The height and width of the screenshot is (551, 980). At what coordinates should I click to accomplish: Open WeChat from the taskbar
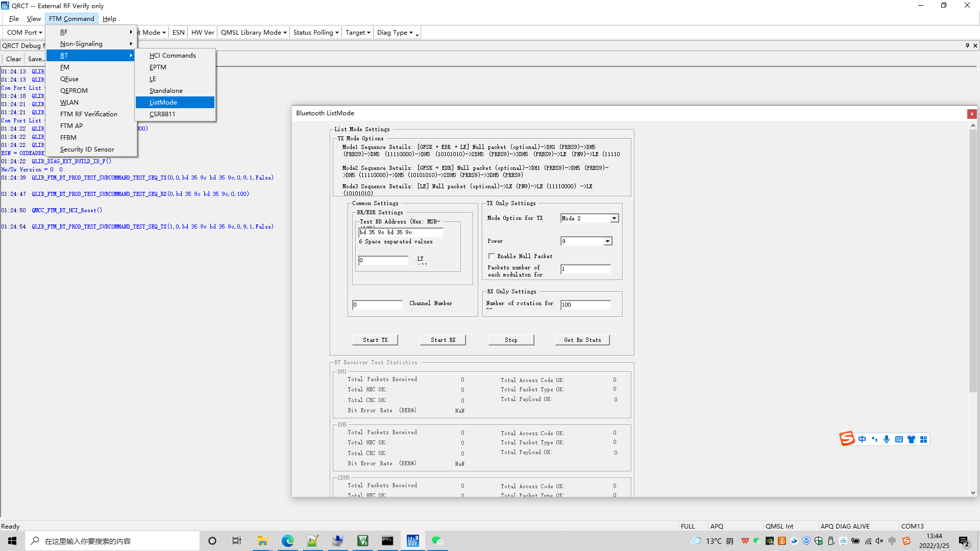click(437, 541)
